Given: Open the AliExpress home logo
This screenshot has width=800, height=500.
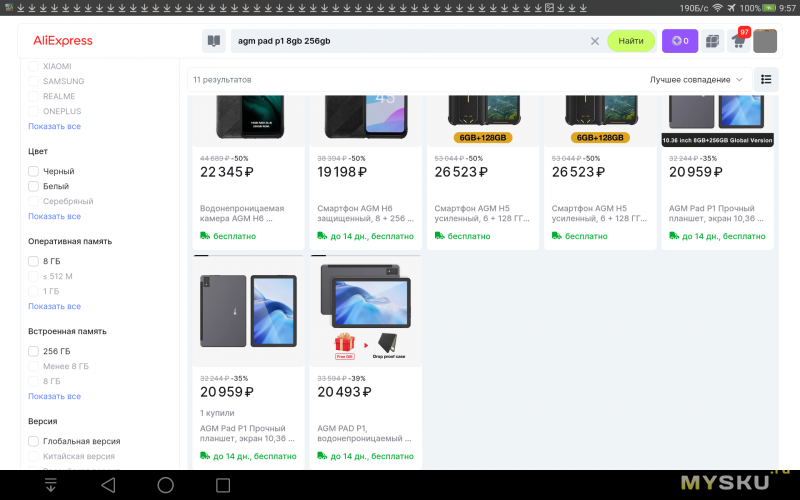Looking at the screenshot, I should 63,41.
